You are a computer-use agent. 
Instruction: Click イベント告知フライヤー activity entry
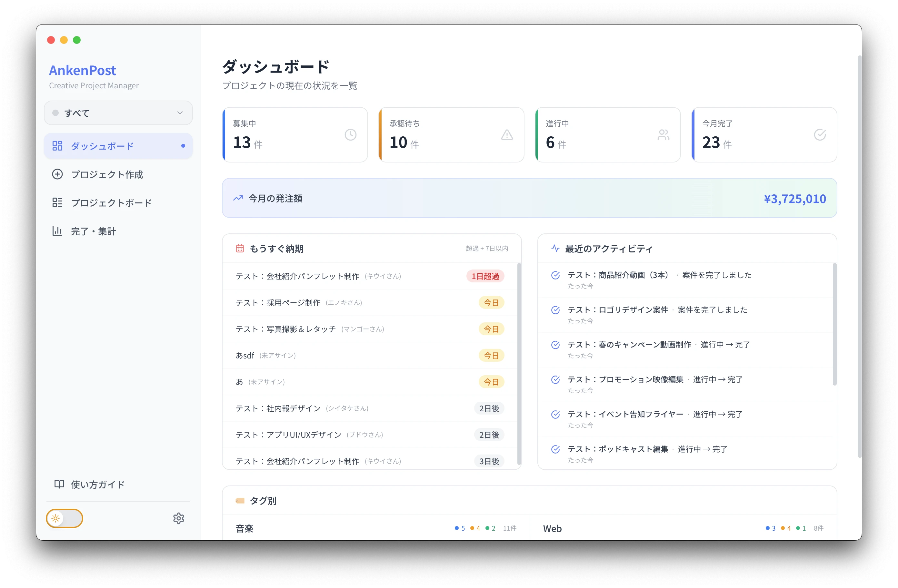coord(685,419)
